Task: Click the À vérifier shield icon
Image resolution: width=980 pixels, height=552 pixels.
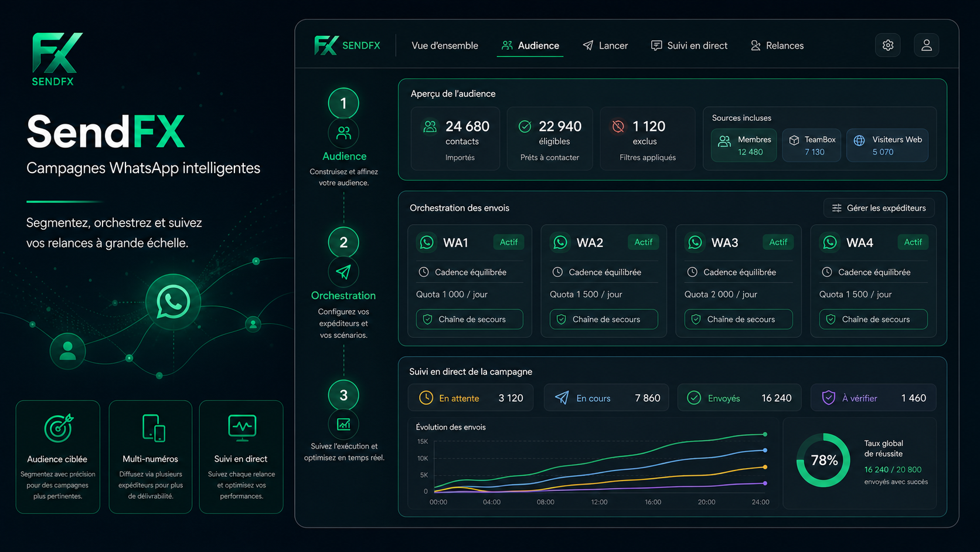Action: coord(828,398)
